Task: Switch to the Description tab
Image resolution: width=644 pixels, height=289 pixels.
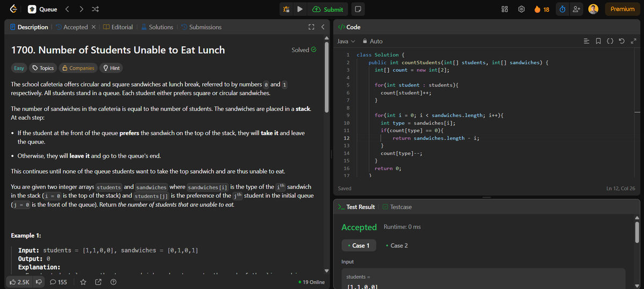Action: 29,27
